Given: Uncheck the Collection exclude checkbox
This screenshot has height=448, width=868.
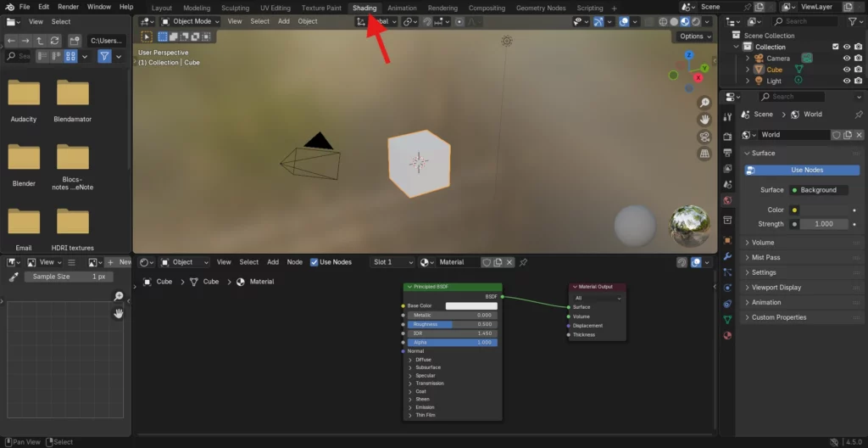Looking at the screenshot, I should point(835,47).
